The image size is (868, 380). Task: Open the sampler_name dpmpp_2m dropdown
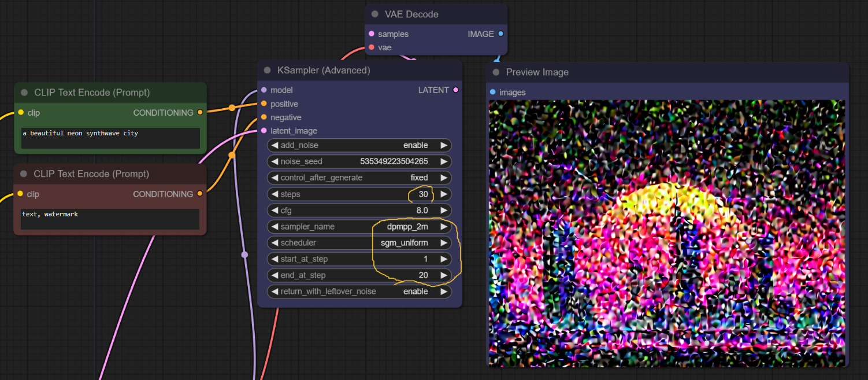[x=359, y=227]
